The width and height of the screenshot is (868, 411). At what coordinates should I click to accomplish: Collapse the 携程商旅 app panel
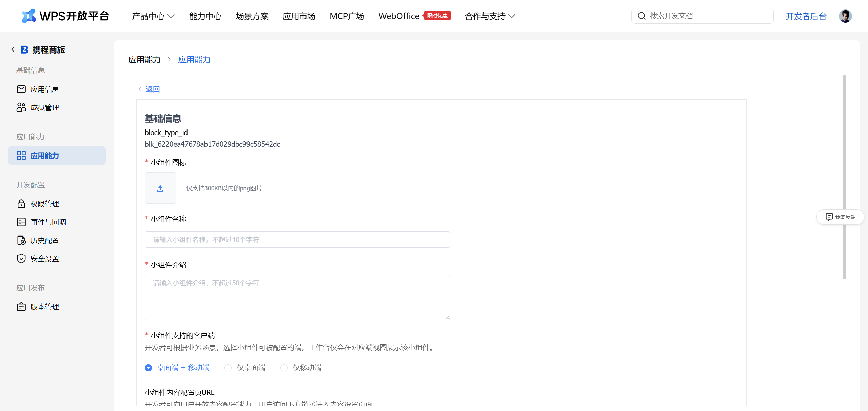click(13, 49)
